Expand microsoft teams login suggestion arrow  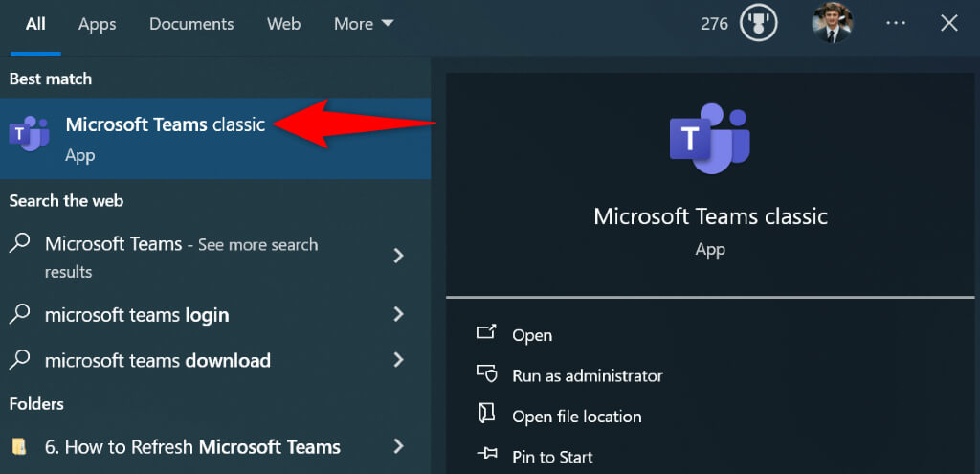pyautogui.click(x=399, y=315)
